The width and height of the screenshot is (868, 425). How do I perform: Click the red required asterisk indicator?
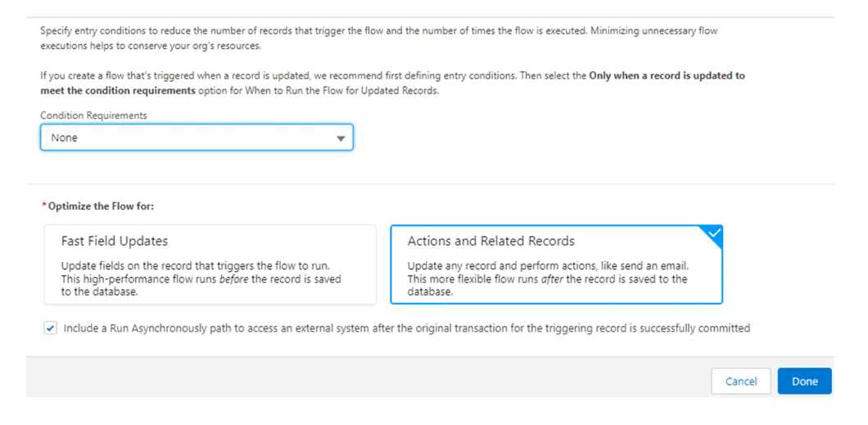click(x=43, y=206)
